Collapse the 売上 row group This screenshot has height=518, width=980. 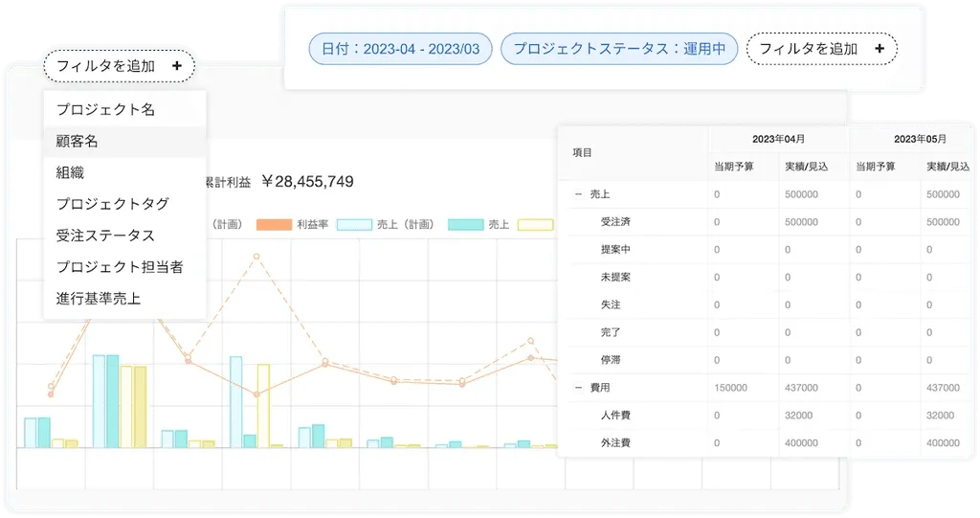click(x=578, y=194)
